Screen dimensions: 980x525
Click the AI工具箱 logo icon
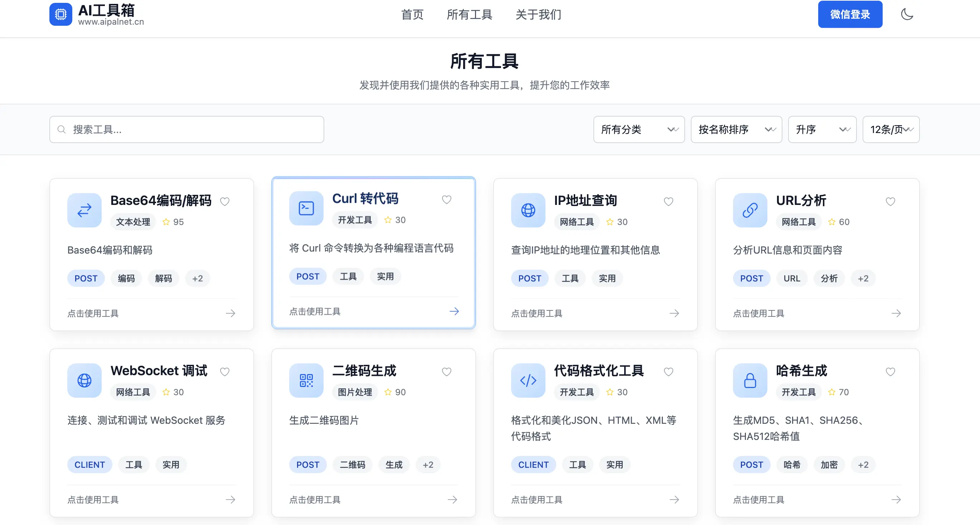pyautogui.click(x=60, y=14)
